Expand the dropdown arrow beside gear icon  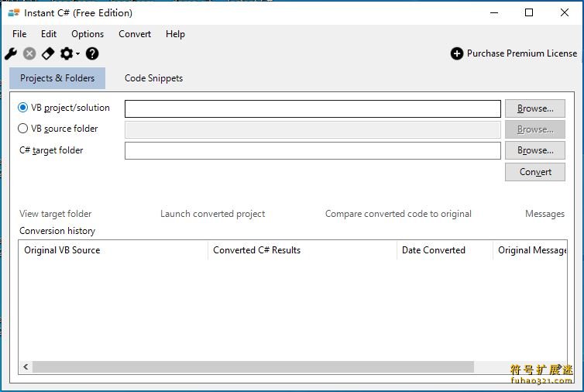pyautogui.click(x=77, y=54)
